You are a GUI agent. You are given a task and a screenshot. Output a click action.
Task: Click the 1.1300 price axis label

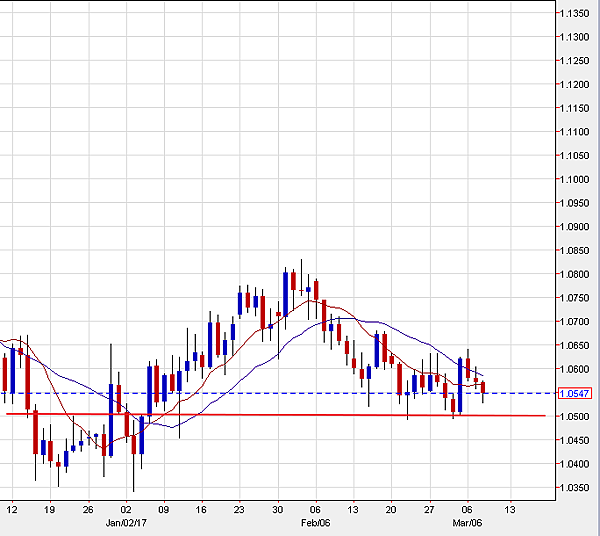pos(575,37)
